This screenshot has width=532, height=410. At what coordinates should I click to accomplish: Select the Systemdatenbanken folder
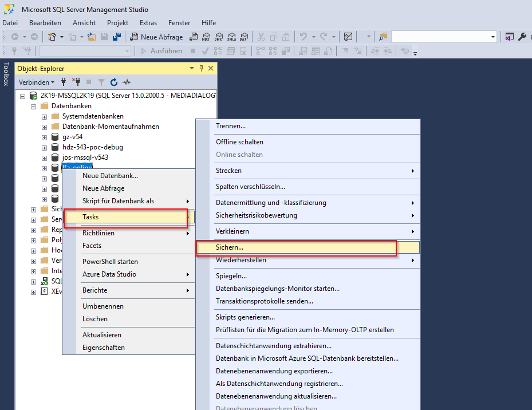coord(93,116)
